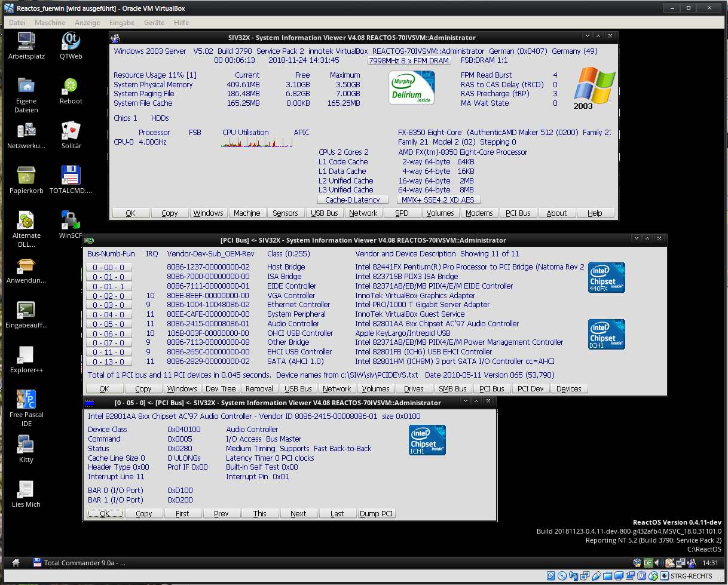Screen dimensions: 728x585
Task: Open the SPD button
Action: click(402, 213)
